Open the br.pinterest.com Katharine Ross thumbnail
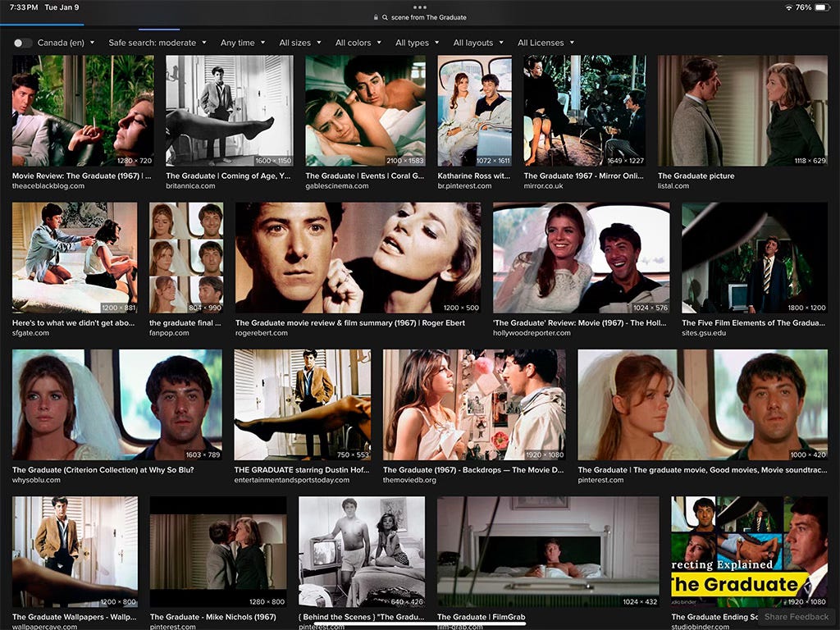 (475, 111)
